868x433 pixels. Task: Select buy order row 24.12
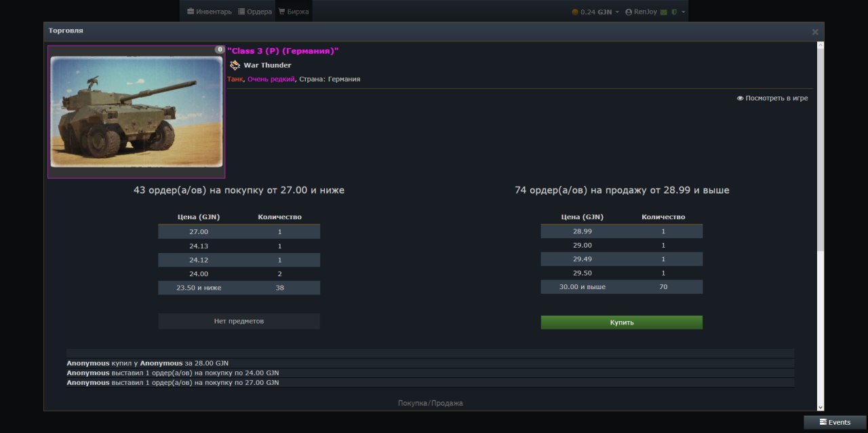click(239, 259)
